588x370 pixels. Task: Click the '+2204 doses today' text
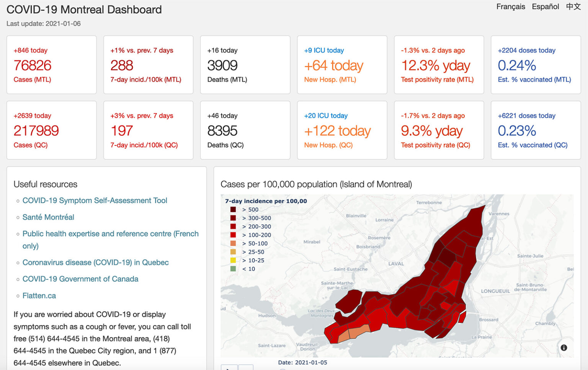click(526, 51)
